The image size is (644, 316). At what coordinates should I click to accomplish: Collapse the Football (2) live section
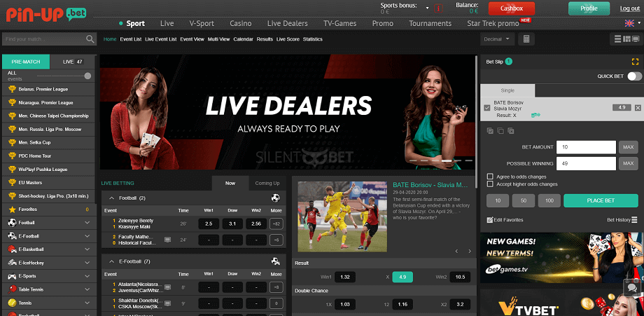111,198
